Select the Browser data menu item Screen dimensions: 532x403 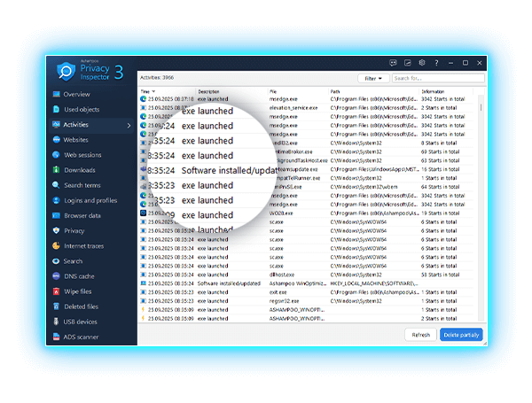pos(82,216)
